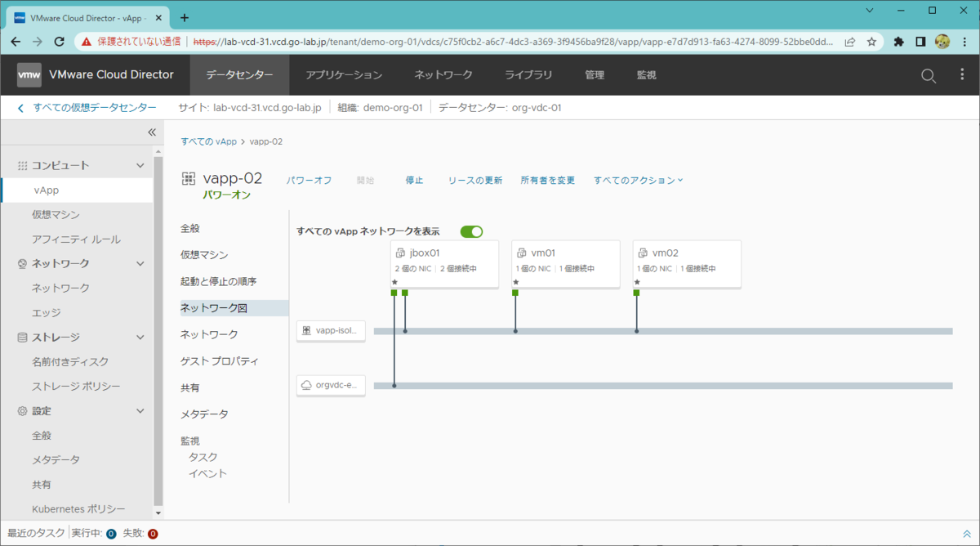Screen dimensions: 980x546
Task: Open the search magnifier icon
Action: [929, 75]
